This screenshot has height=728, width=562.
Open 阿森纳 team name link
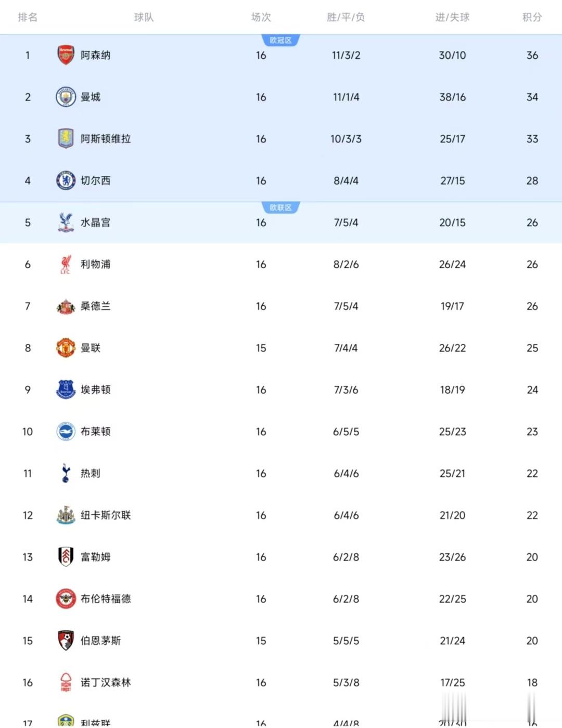tap(95, 55)
